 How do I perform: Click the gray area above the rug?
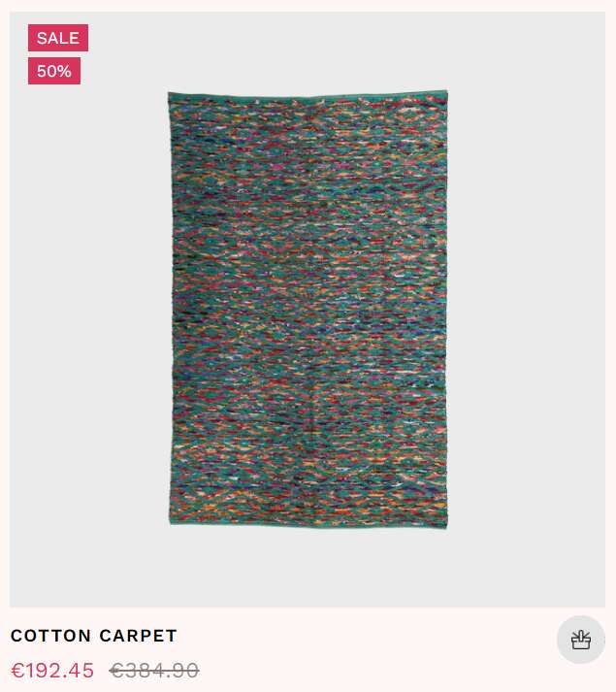pyautogui.click(x=308, y=50)
